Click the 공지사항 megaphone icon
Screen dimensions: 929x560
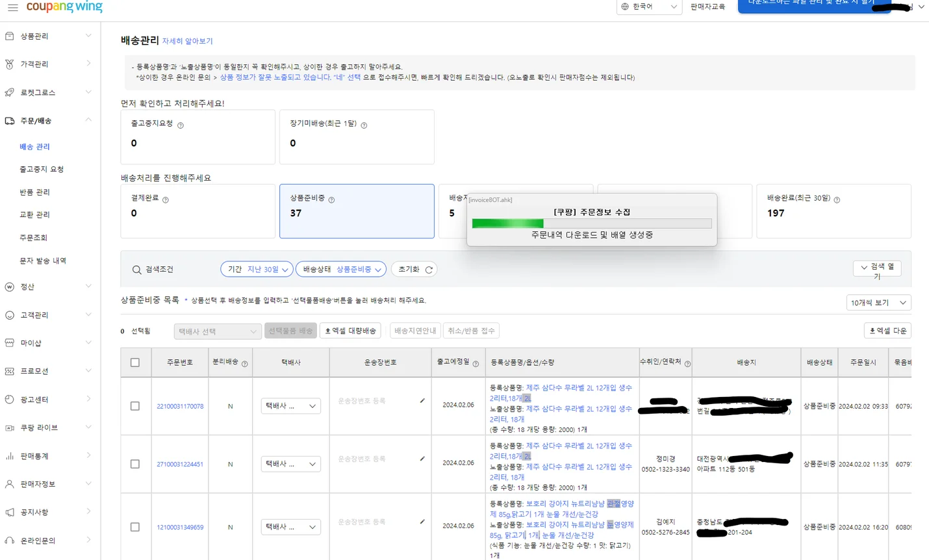pos(10,512)
